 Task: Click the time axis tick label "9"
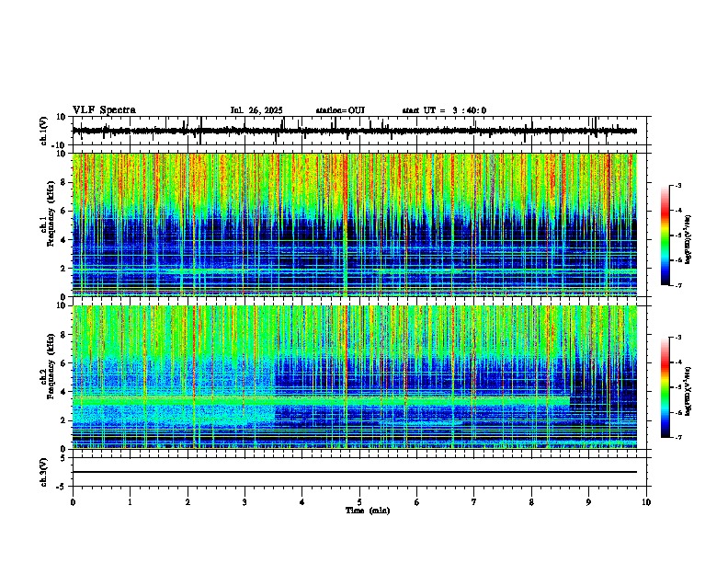(x=588, y=502)
